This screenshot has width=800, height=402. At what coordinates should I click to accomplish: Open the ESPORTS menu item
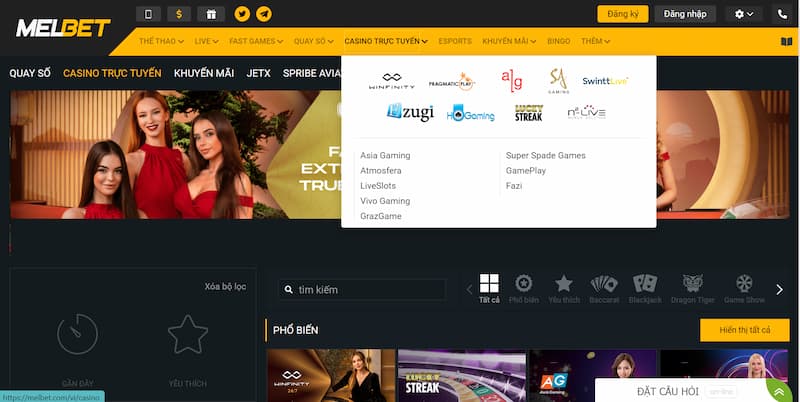pyautogui.click(x=455, y=41)
